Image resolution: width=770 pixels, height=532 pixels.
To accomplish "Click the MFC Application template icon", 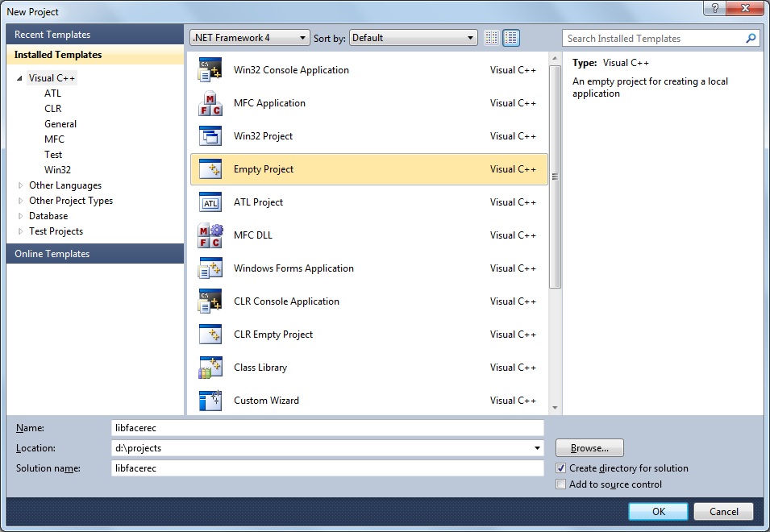I will click(x=210, y=103).
